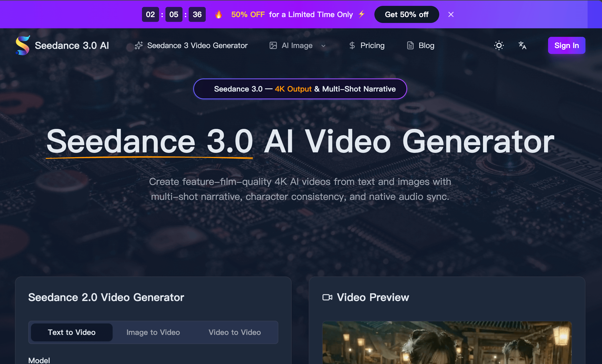Click the video preview thumbnail
Viewport: 602px width, 364px height.
(x=451, y=344)
